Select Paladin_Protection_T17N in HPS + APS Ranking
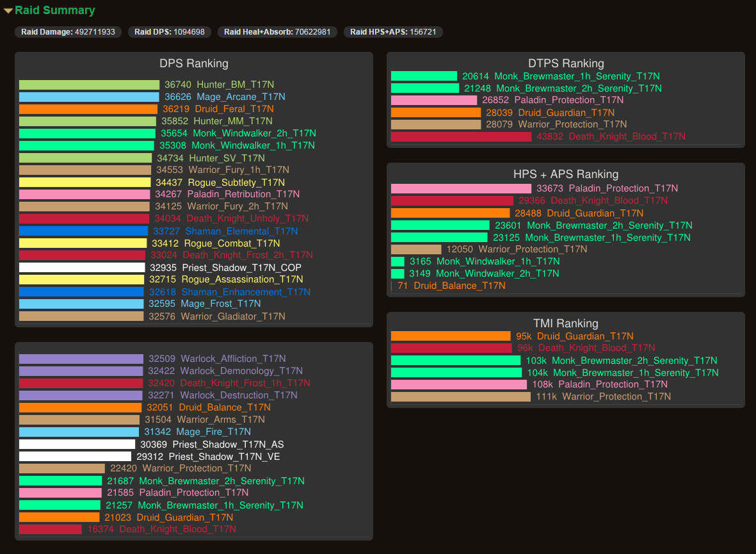Screen dimensions: 756x554 pyautogui.click(x=623, y=188)
